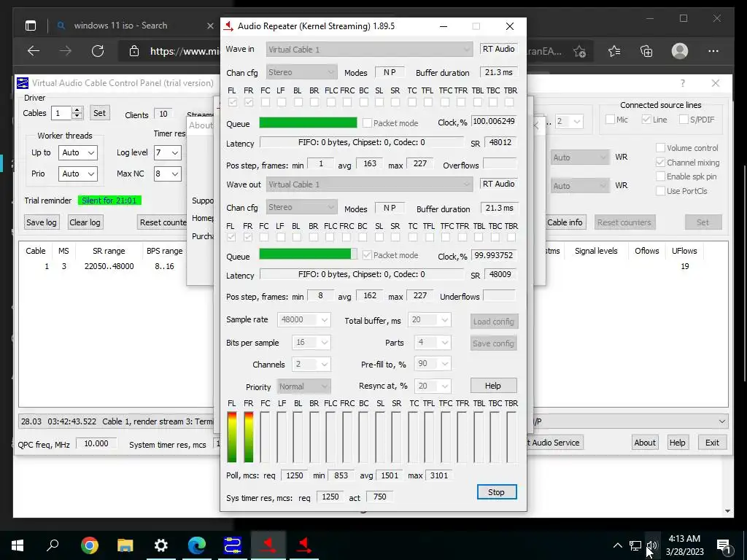The image size is (747, 560).
Task: Open Total buffer ms dropdown
Action: click(429, 319)
